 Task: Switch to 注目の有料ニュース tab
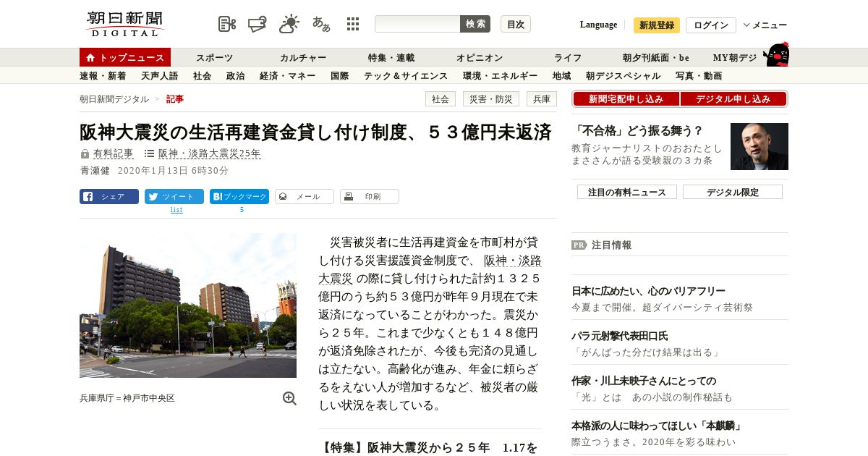pos(627,192)
